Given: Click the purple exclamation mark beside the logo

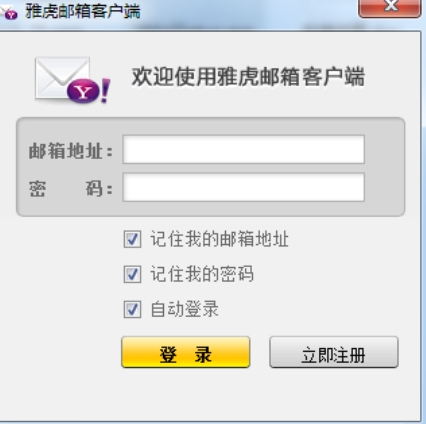Looking at the screenshot, I should 105,90.
